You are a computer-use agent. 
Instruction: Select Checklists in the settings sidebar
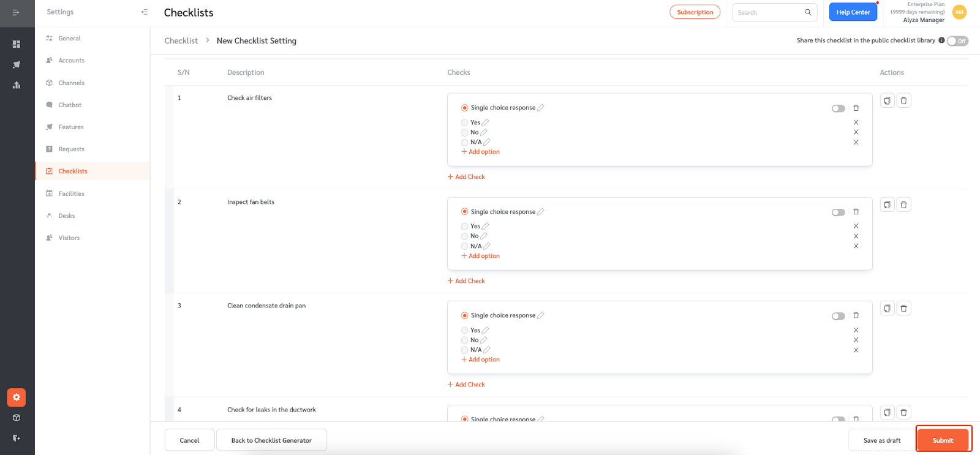click(x=92, y=171)
